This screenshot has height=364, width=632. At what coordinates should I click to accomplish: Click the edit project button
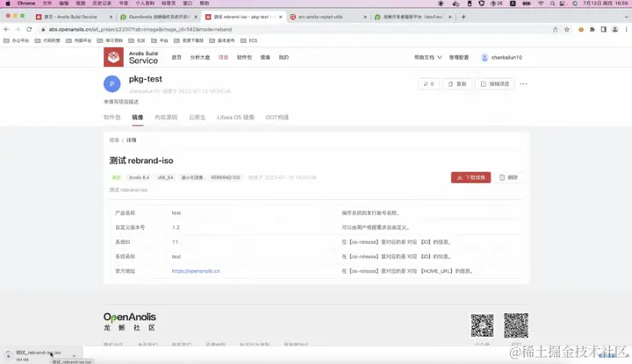(495, 83)
